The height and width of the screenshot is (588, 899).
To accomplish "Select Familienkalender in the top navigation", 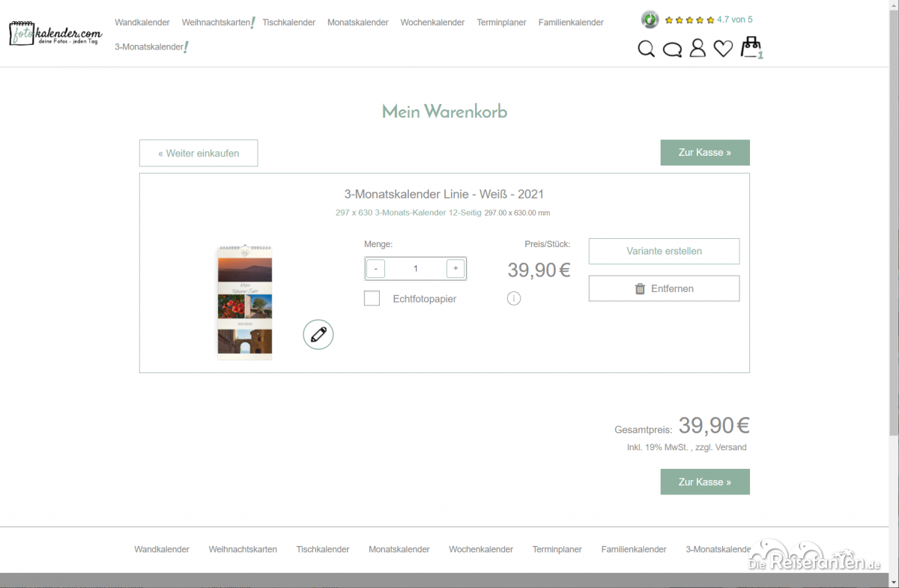I will tap(571, 22).
